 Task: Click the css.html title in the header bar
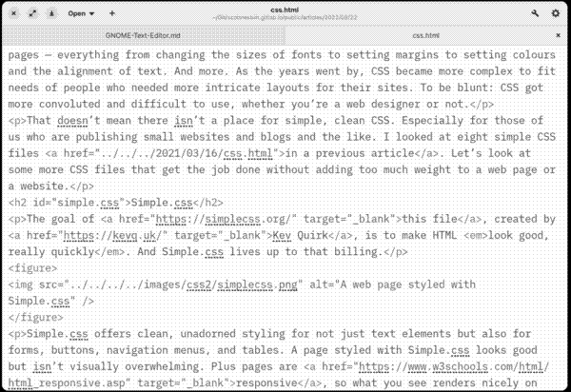click(285, 10)
